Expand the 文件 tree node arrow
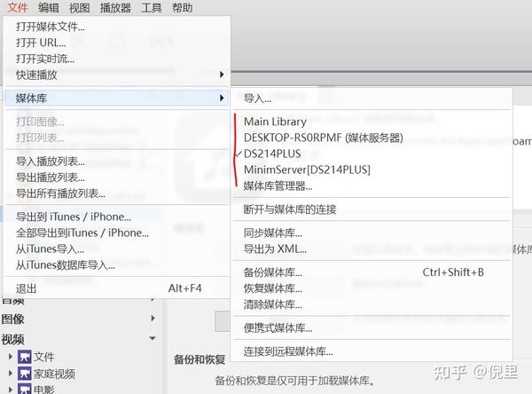532x394 pixels. [11, 357]
